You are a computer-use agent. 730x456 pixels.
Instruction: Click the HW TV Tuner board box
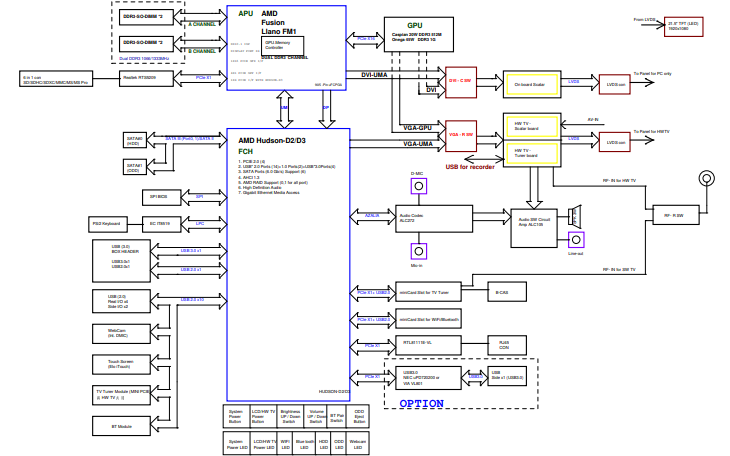pos(532,153)
